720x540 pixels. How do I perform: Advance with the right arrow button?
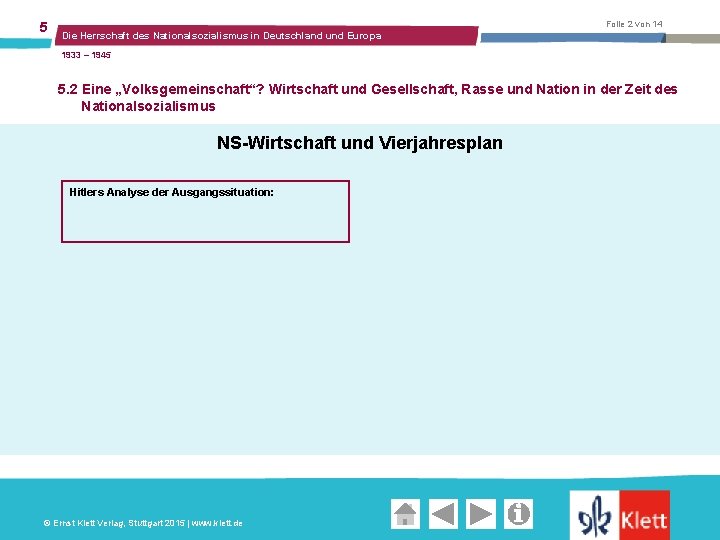(481, 514)
